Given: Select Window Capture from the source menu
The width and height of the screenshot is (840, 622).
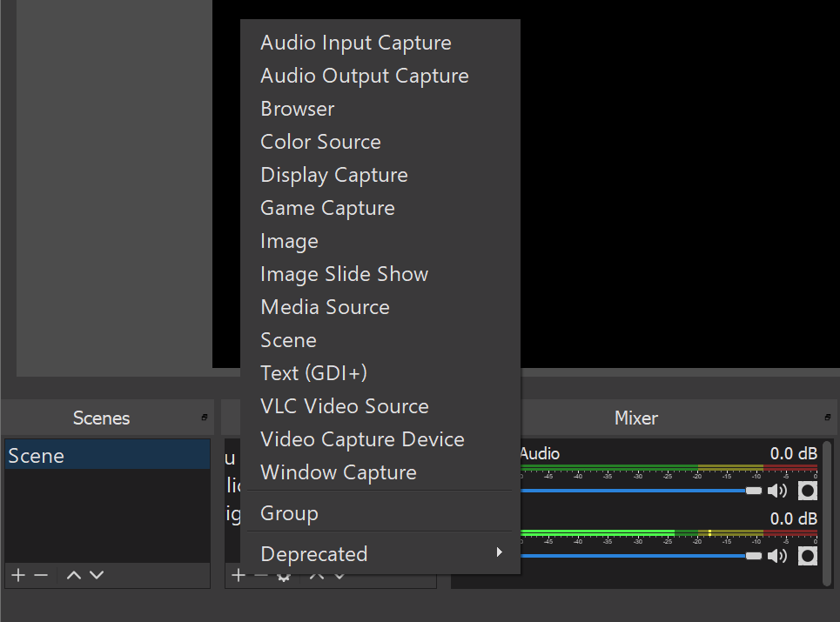Looking at the screenshot, I should [x=338, y=472].
